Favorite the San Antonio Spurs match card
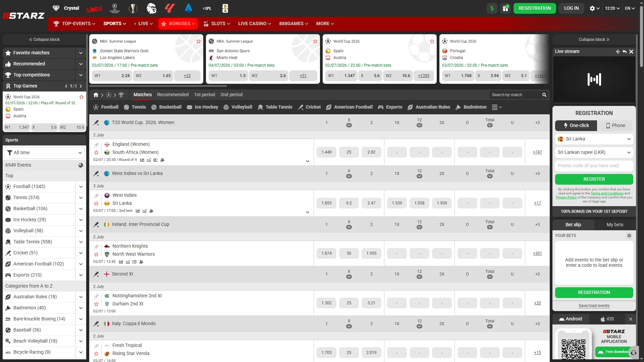This screenshot has width=644, height=362. [315, 41]
